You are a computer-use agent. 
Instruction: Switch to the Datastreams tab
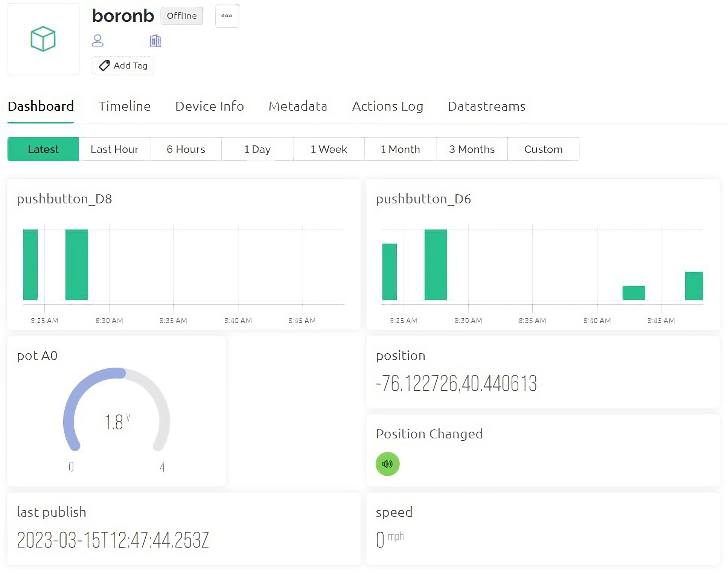[x=486, y=106]
